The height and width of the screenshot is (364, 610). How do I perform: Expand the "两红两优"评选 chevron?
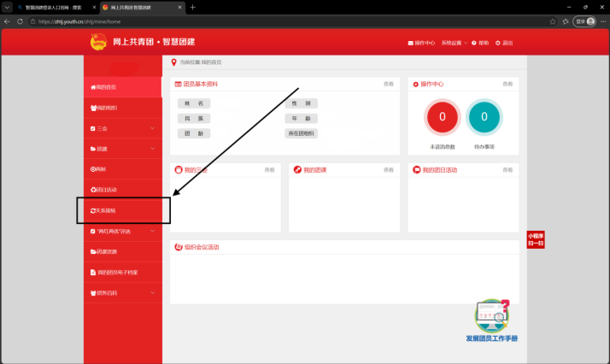point(152,231)
